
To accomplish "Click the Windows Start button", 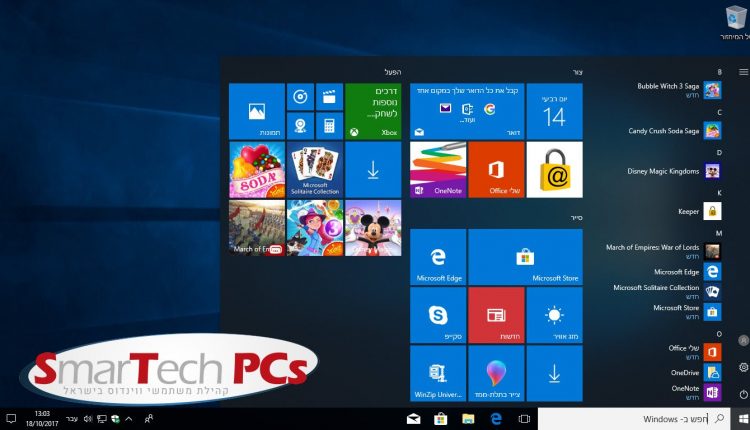I will [743, 419].
